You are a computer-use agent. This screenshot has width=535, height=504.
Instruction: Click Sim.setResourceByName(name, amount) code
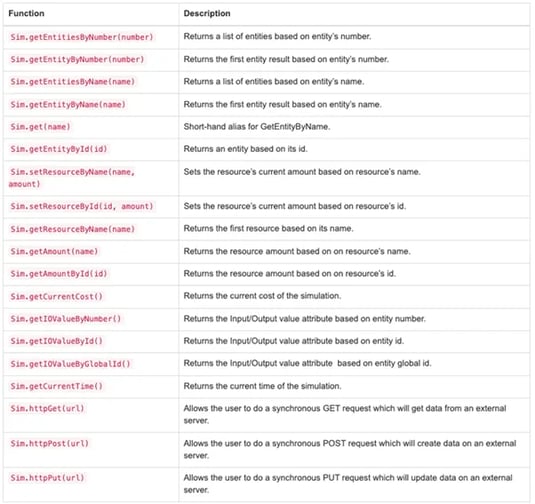[72, 178]
